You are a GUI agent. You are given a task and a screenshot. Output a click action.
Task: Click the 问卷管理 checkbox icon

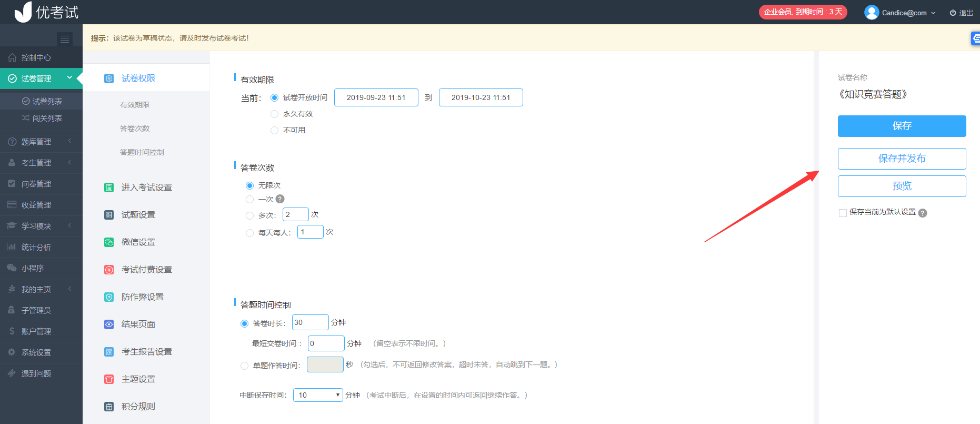pyautogui.click(x=12, y=183)
